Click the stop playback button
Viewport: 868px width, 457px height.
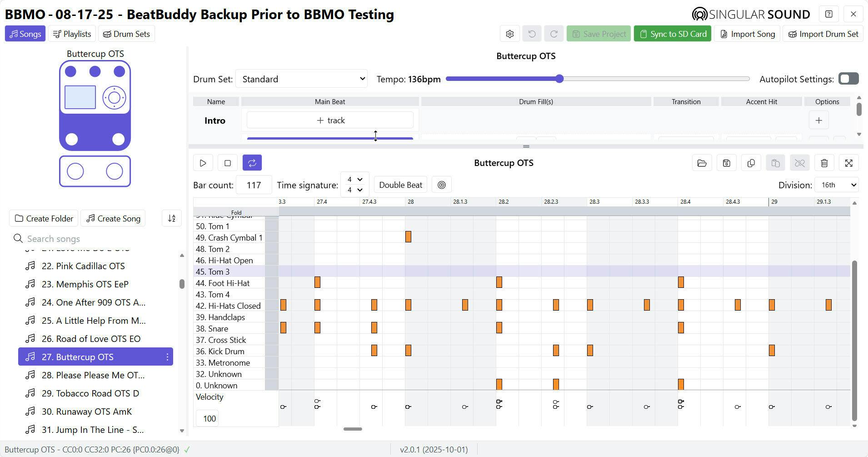click(228, 163)
